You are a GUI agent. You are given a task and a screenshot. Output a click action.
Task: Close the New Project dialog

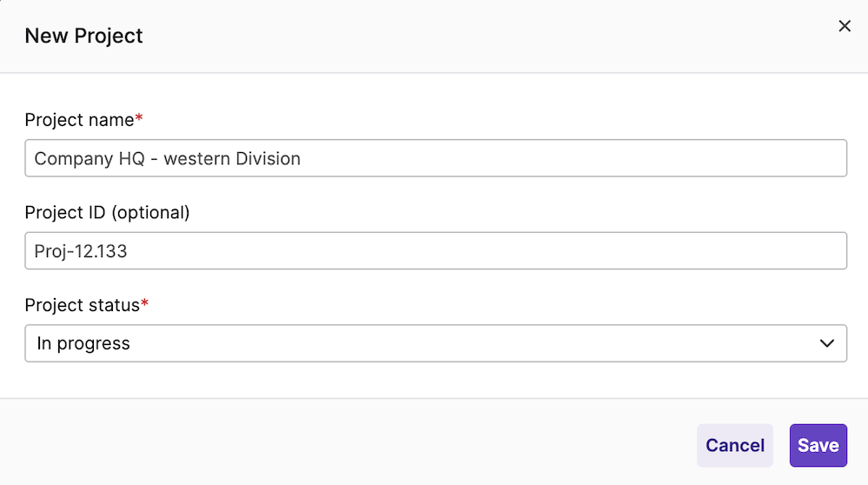coord(844,26)
